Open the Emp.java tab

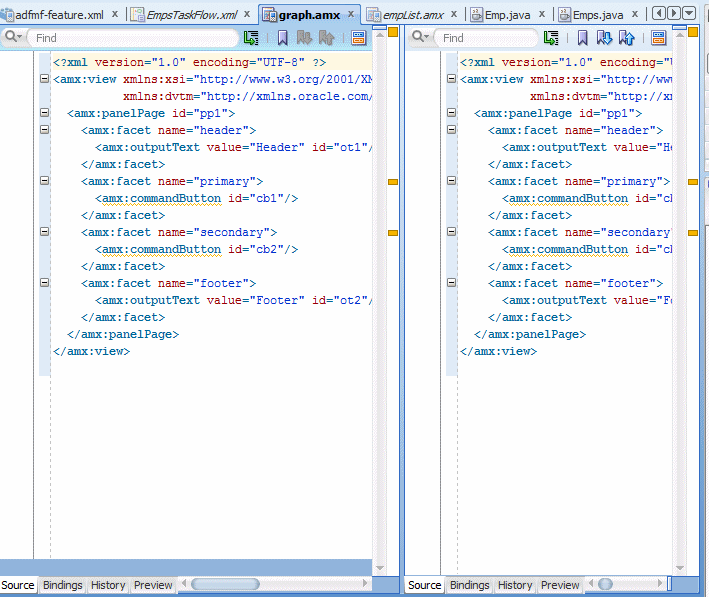pyautogui.click(x=507, y=15)
